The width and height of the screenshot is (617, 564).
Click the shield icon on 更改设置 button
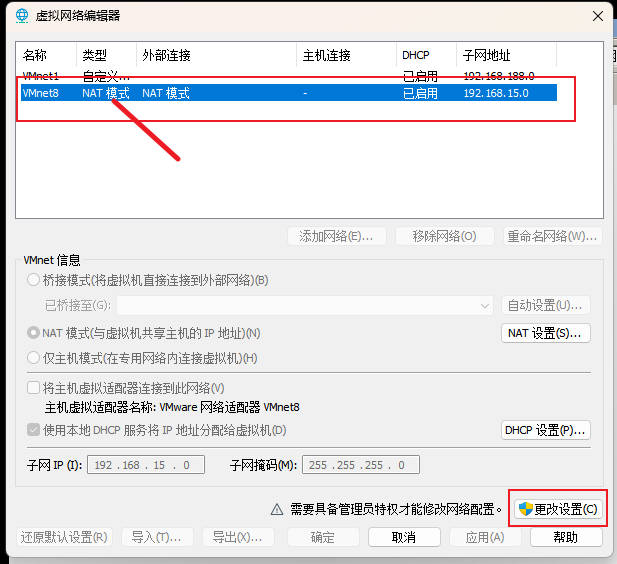click(525, 509)
